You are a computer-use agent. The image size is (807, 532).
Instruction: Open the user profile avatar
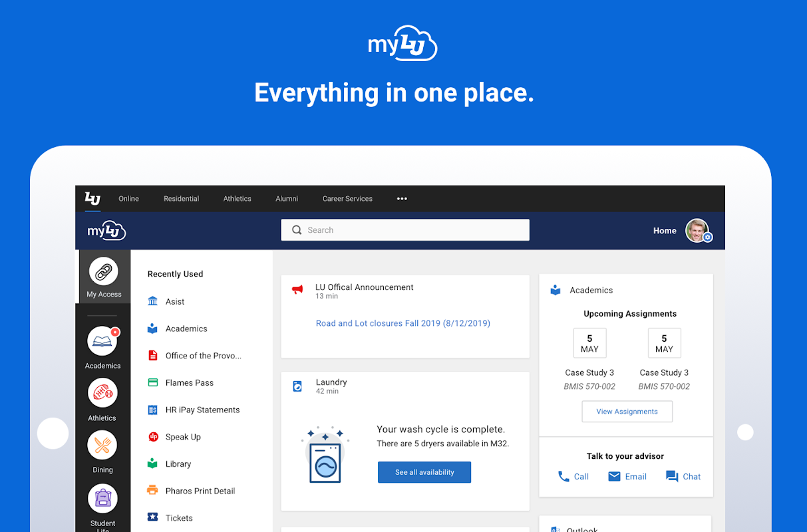pyautogui.click(x=697, y=230)
